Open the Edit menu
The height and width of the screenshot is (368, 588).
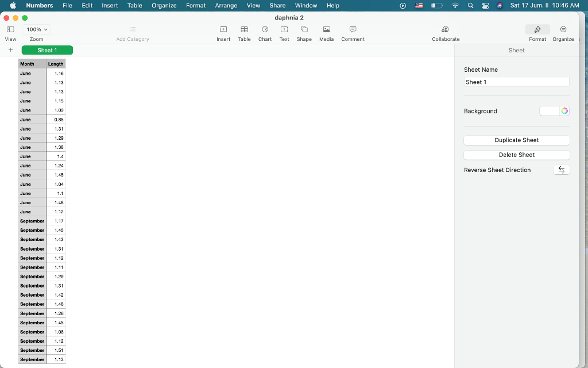tap(87, 5)
